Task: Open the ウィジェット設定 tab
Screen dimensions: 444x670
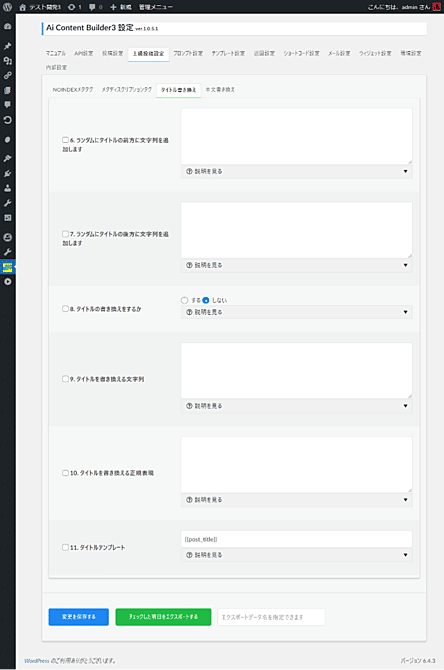Action: 375,53
